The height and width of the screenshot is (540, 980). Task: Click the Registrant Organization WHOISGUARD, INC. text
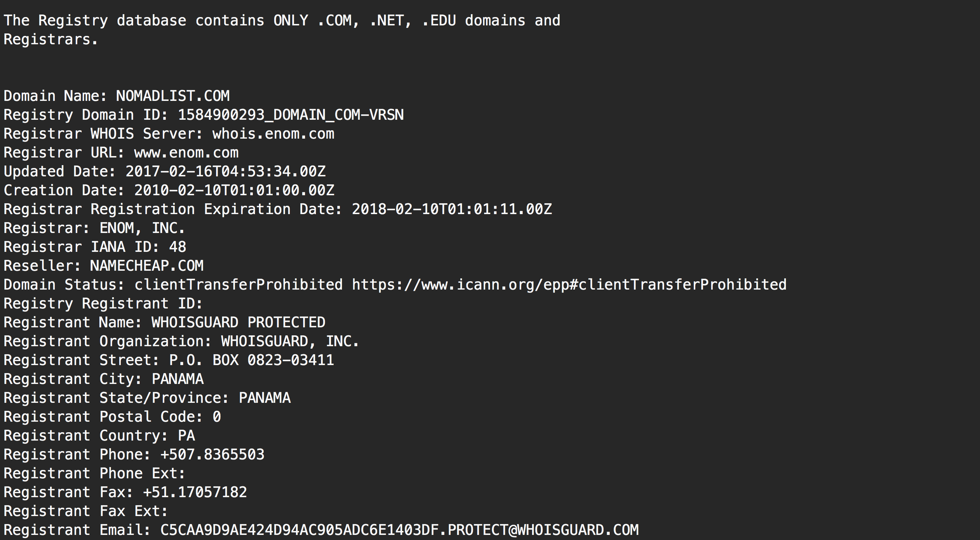pos(290,341)
